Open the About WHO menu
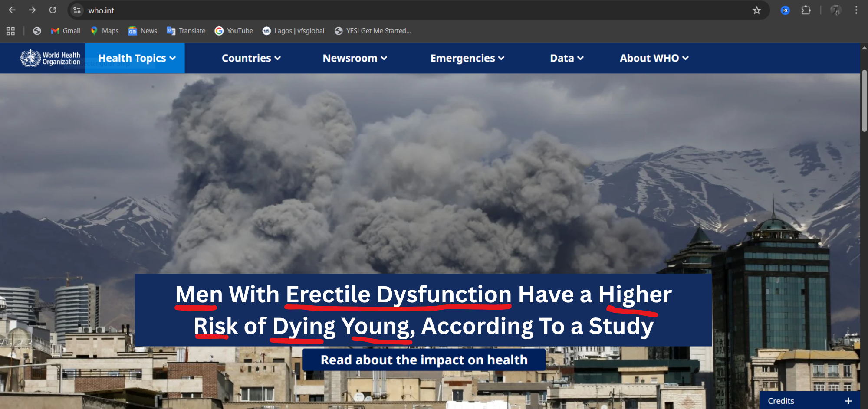The height and width of the screenshot is (409, 868). point(654,58)
